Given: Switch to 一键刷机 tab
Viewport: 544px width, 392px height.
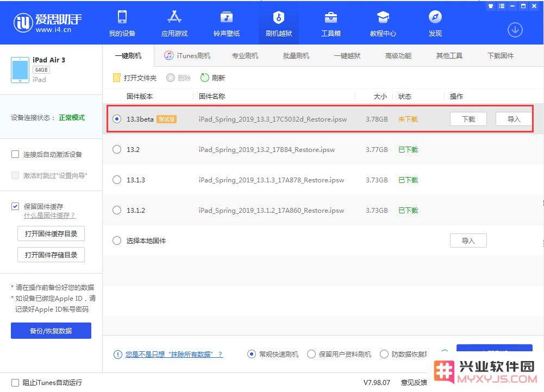Looking at the screenshot, I should [128, 56].
